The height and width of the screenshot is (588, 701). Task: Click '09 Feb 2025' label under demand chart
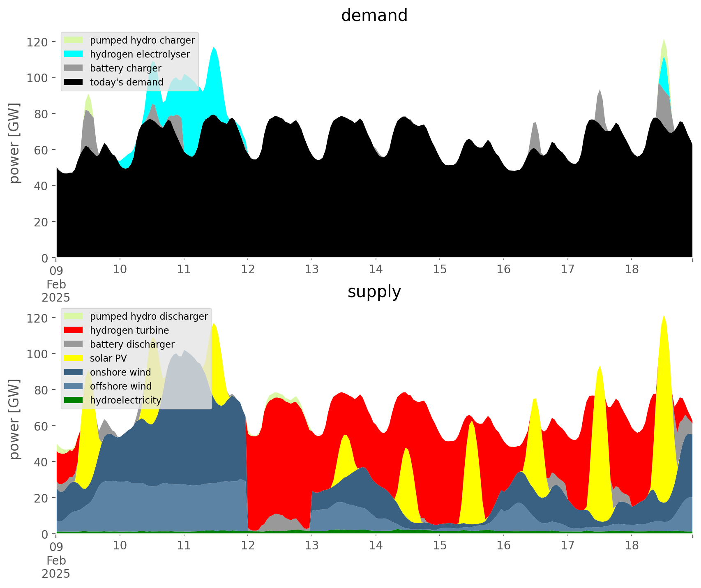point(56,284)
